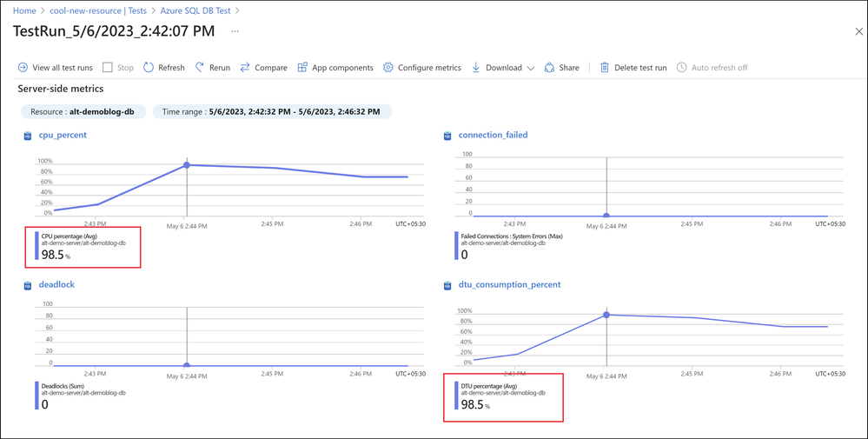This screenshot has width=868, height=439.
Task: Open the ellipsis more options menu
Action: click(235, 31)
